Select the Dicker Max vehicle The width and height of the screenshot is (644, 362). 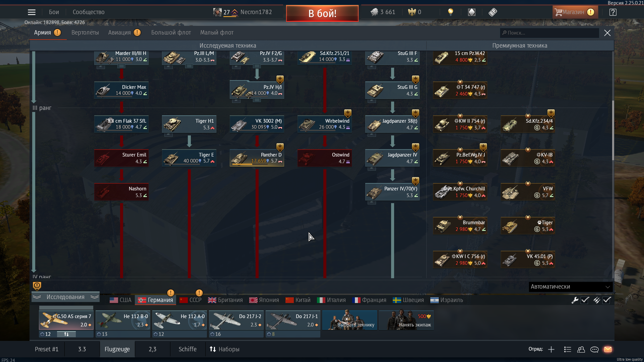coord(121,90)
